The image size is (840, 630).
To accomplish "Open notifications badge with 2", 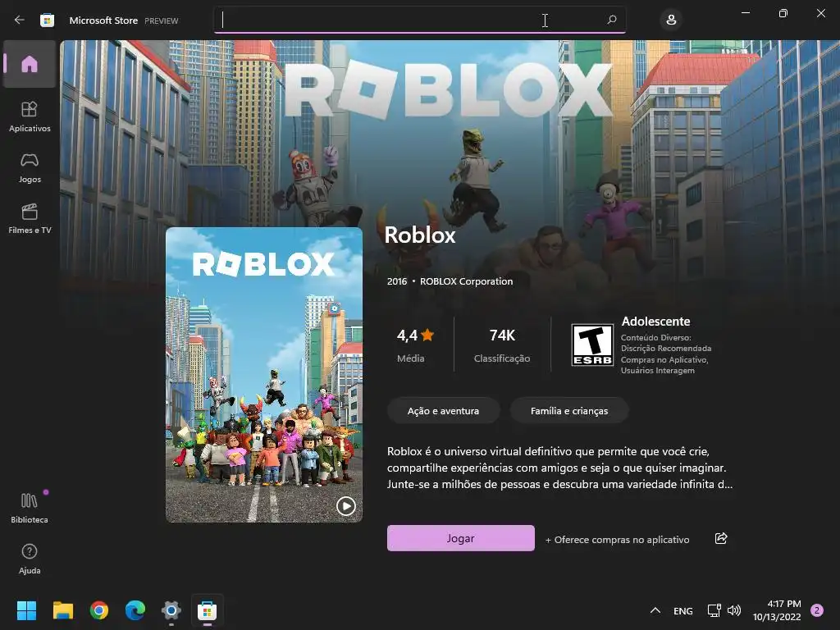I will pos(817,610).
